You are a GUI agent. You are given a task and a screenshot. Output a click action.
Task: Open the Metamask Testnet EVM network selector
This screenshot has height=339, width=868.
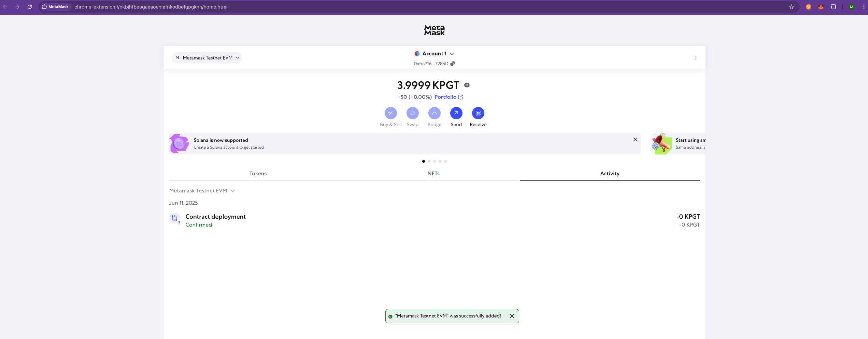click(207, 58)
